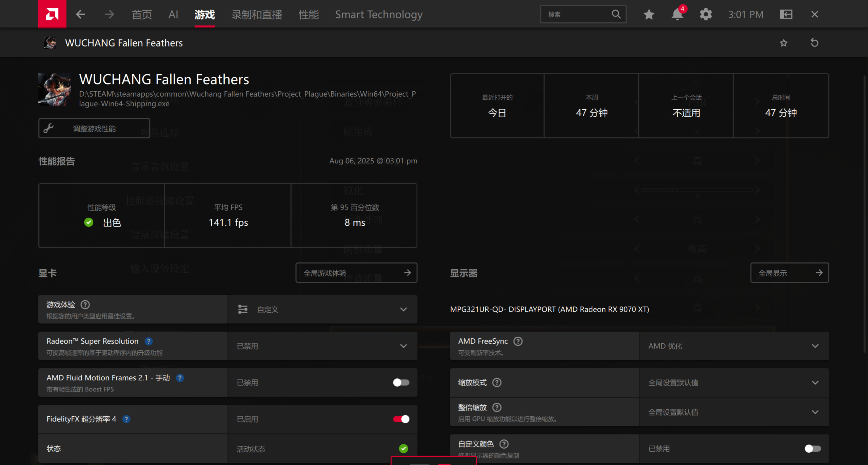Image resolution: width=868 pixels, height=465 pixels.
Task: Open 全局显示 button
Action: point(790,273)
